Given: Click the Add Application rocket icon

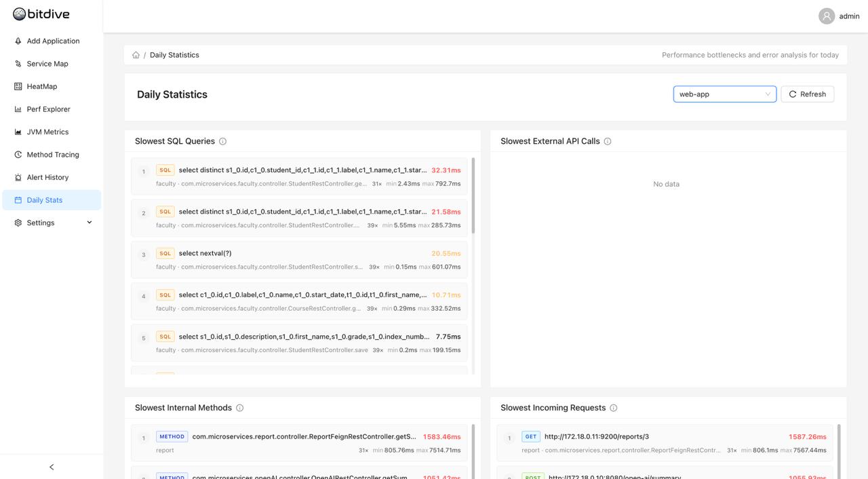Looking at the screenshot, I should click(18, 41).
